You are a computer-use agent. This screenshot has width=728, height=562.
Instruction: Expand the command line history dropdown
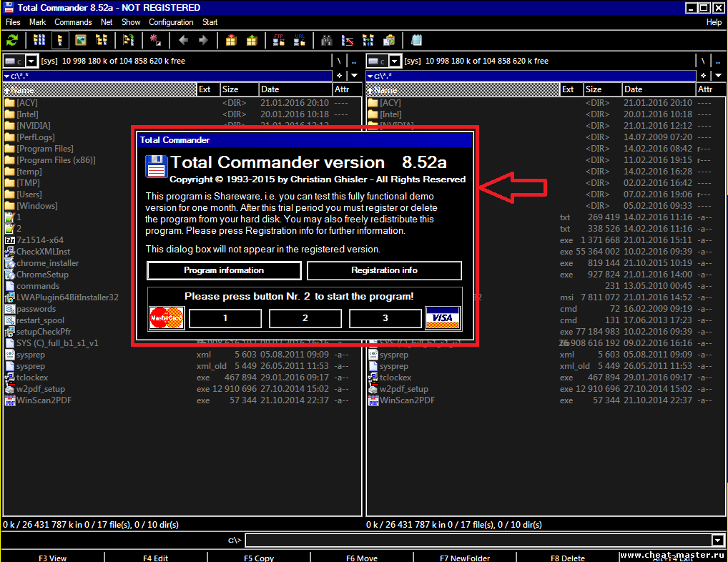point(718,540)
